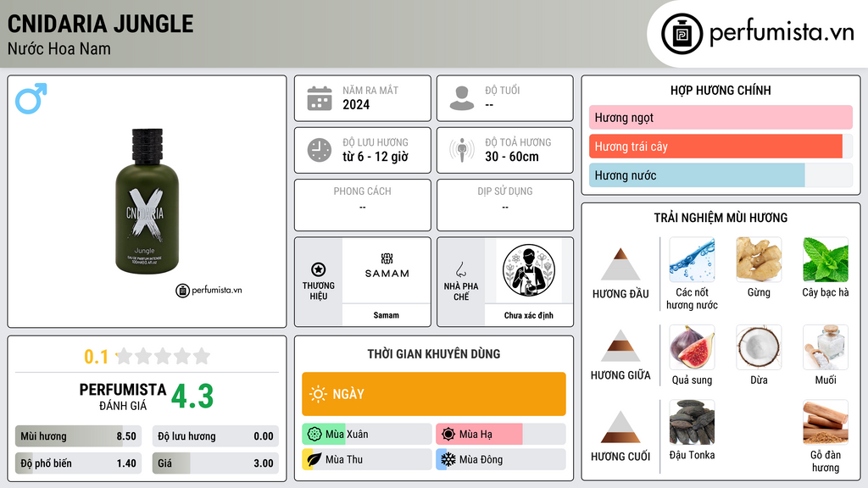Click the star badge icon above Thương hiệu
This screenshot has width=868, height=488.
(319, 269)
